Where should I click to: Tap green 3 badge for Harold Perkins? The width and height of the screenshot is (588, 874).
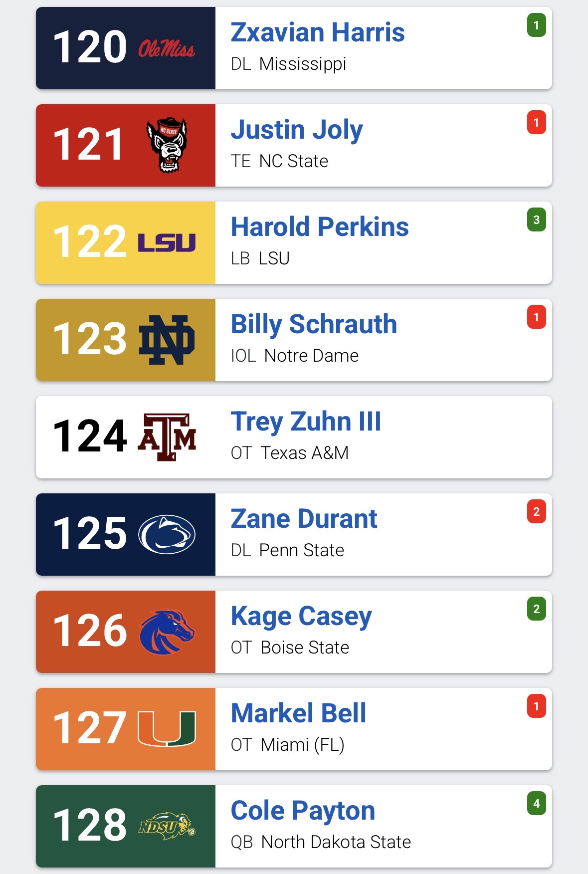536,220
